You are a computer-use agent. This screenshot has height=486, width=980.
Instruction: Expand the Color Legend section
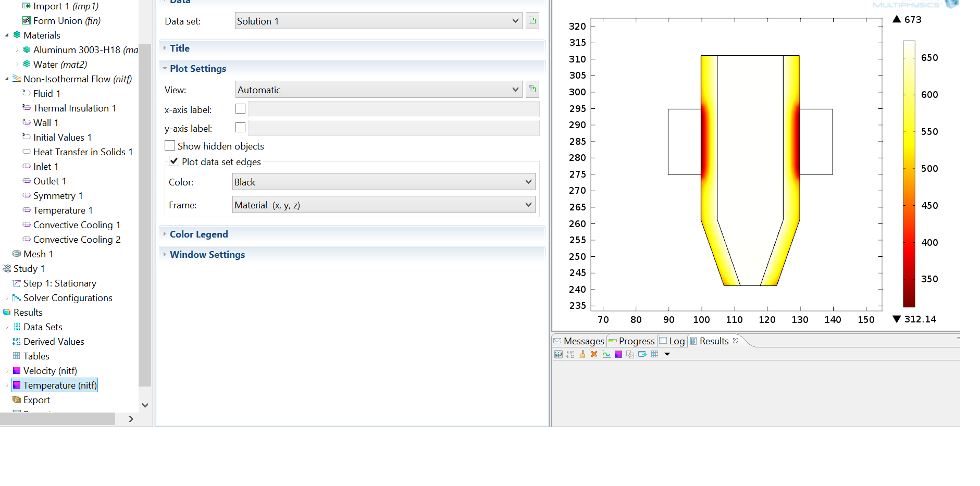coord(199,234)
